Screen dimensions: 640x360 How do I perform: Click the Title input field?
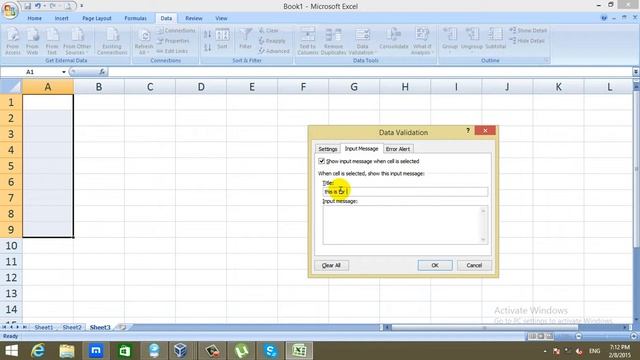[405, 192]
